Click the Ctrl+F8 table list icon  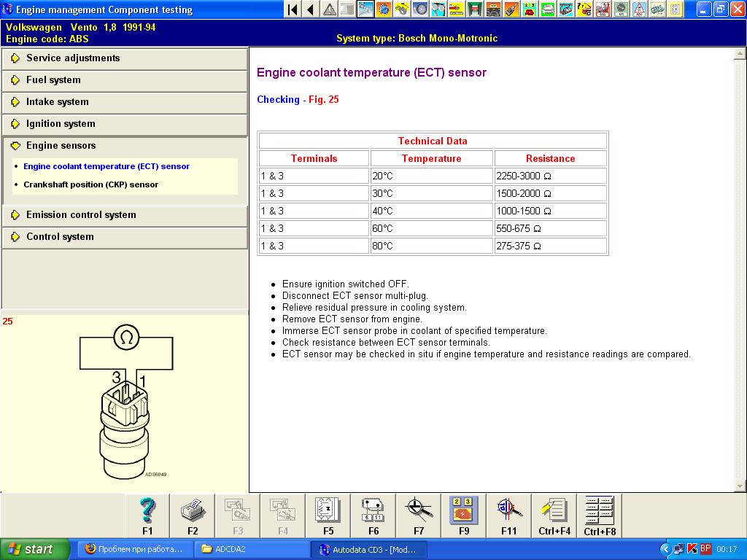(x=600, y=515)
